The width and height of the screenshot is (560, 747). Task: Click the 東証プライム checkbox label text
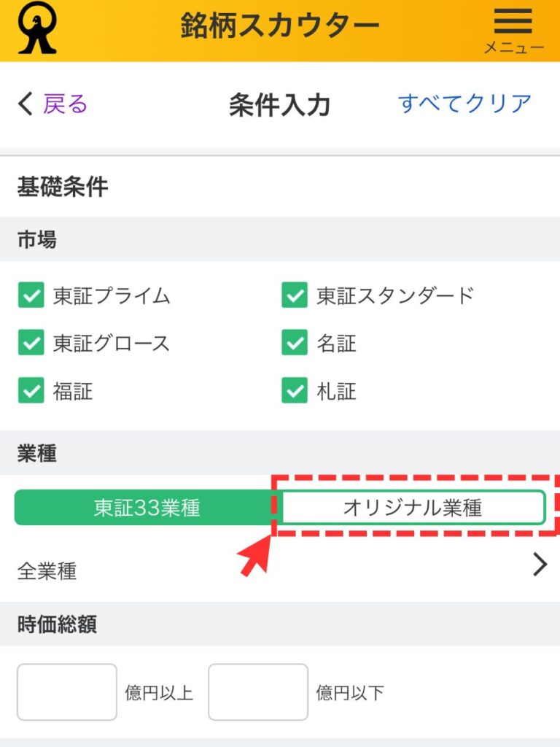[112, 296]
